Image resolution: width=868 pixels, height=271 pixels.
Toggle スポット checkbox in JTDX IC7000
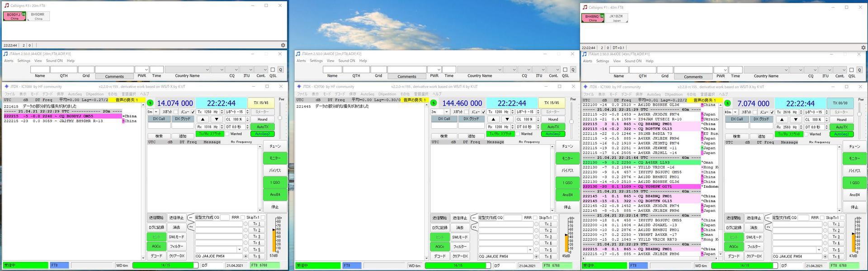(x=176, y=112)
